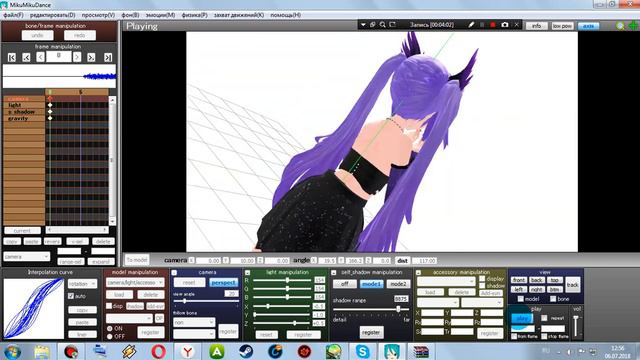The height and width of the screenshot is (360, 640).
Task: Open Skype from the taskbar
Action: (362, 351)
